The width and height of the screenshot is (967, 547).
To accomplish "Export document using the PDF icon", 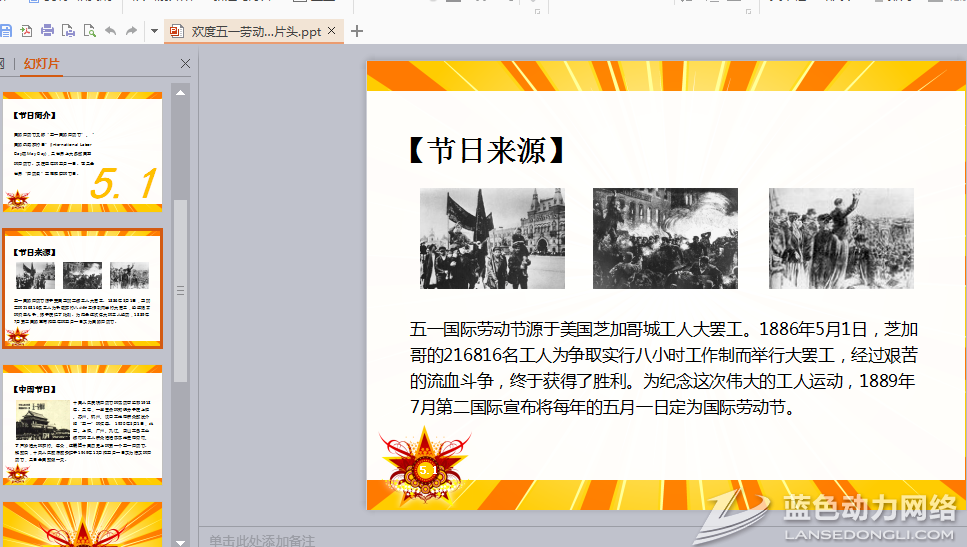I will point(26,31).
